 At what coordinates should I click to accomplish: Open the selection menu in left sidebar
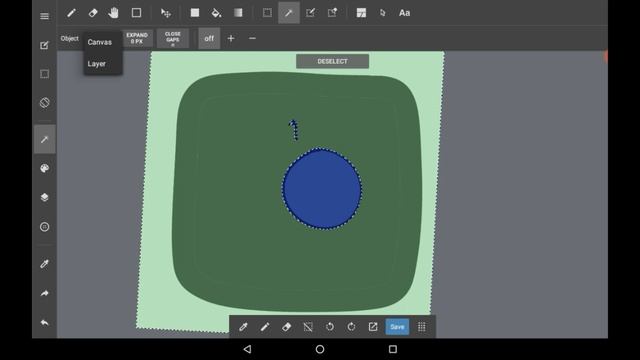point(44,74)
